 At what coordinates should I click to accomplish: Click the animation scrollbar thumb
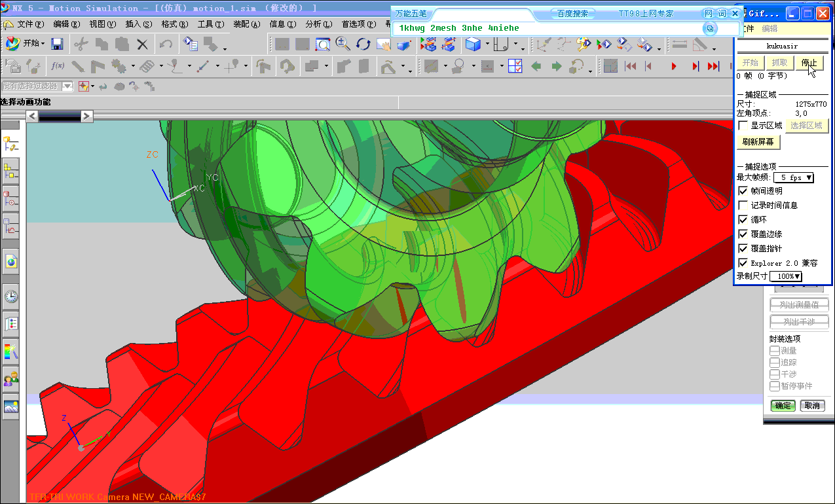click(x=60, y=117)
